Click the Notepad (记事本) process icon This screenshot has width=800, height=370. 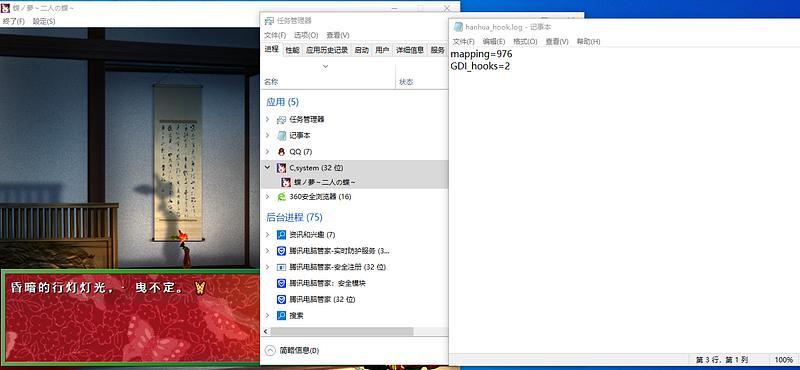click(281, 136)
